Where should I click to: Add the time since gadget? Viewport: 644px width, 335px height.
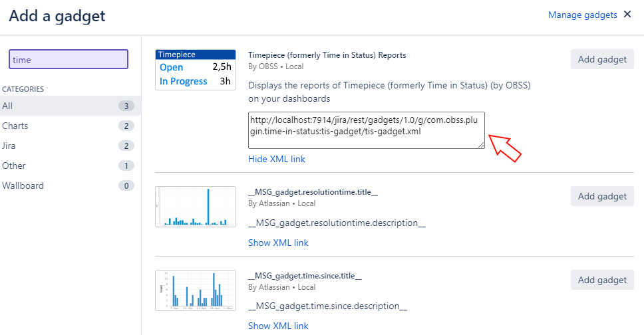tap(602, 280)
